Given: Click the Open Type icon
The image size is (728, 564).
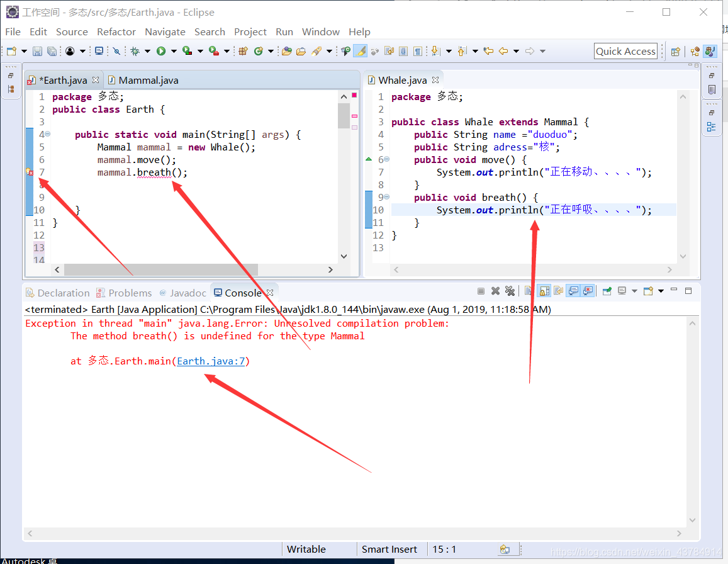Looking at the screenshot, I should 286,51.
